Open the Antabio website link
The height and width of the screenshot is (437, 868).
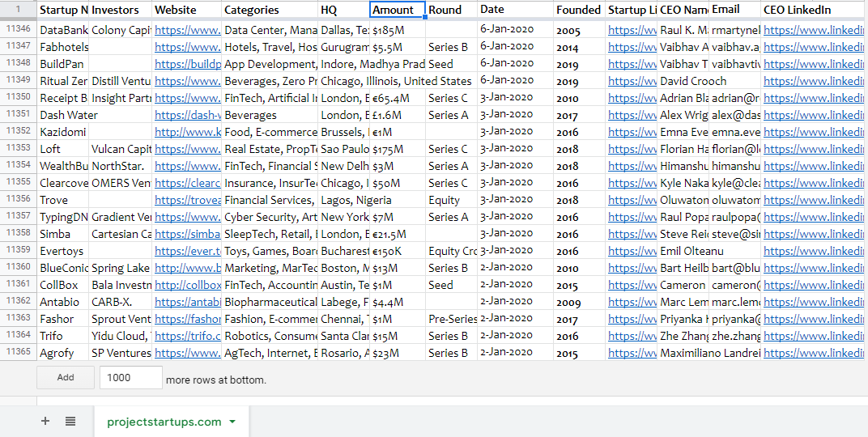[x=188, y=303]
